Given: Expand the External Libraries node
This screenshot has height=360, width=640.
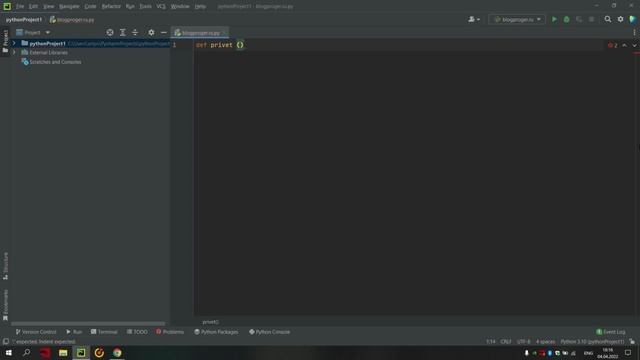Looking at the screenshot, I should coord(14,53).
